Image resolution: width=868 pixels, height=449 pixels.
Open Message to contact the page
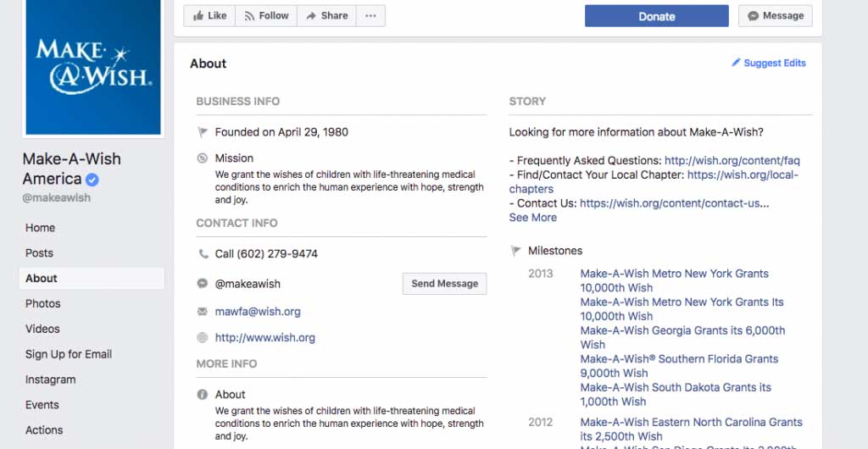(x=775, y=16)
